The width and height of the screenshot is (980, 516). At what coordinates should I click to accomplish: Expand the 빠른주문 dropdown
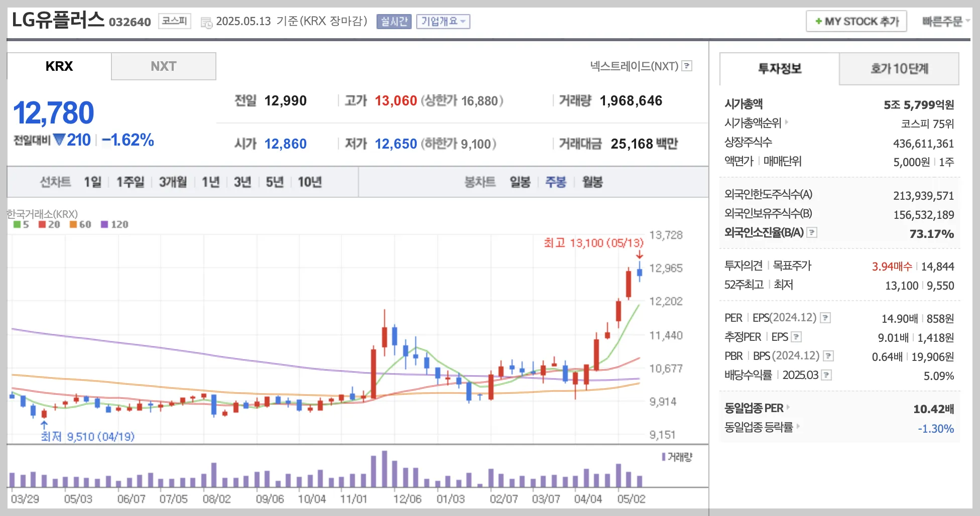tap(945, 22)
